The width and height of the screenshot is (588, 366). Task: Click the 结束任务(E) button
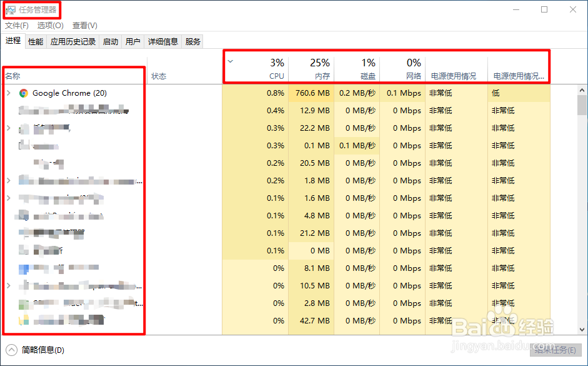coord(556,350)
